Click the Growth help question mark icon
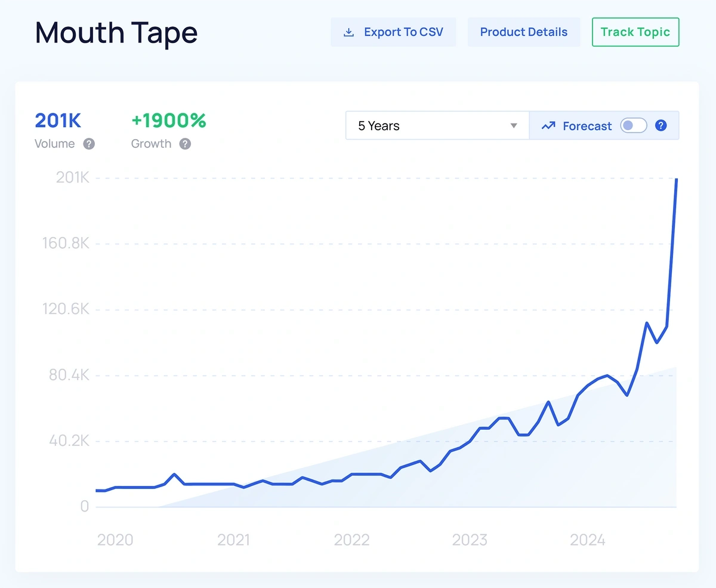This screenshot has width=716, height=588. [x=186, y=144]
